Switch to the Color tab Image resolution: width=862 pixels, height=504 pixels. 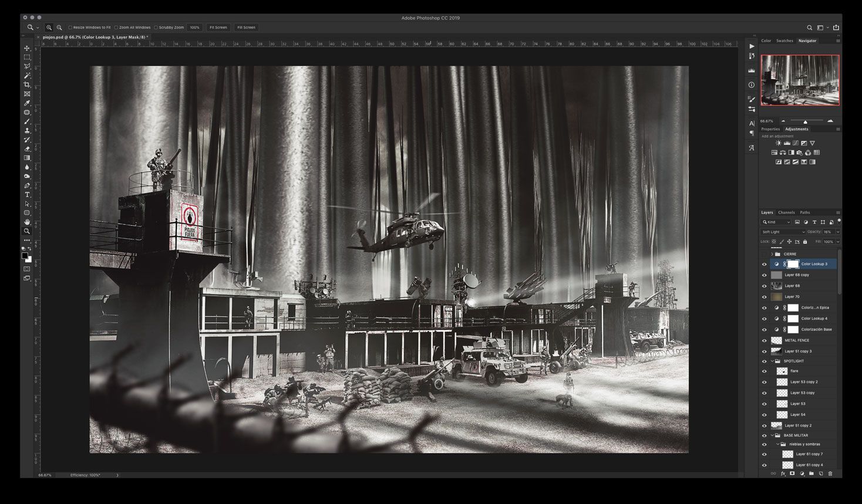766,41
